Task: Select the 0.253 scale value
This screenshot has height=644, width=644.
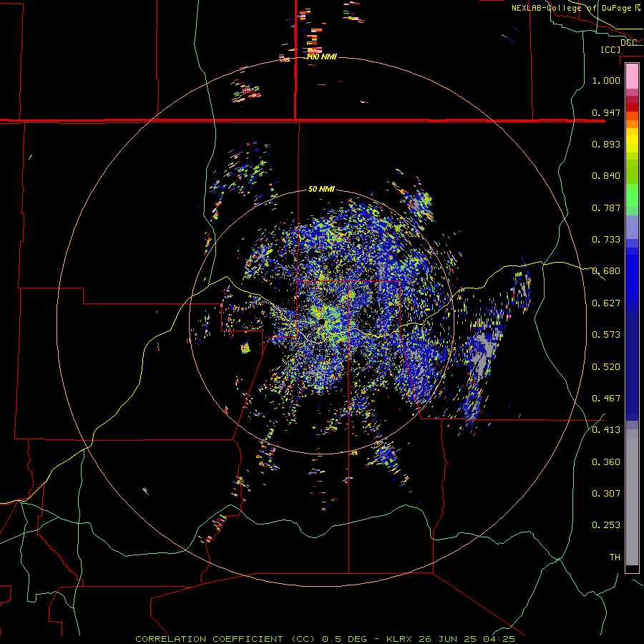Action: coord(606,525)
